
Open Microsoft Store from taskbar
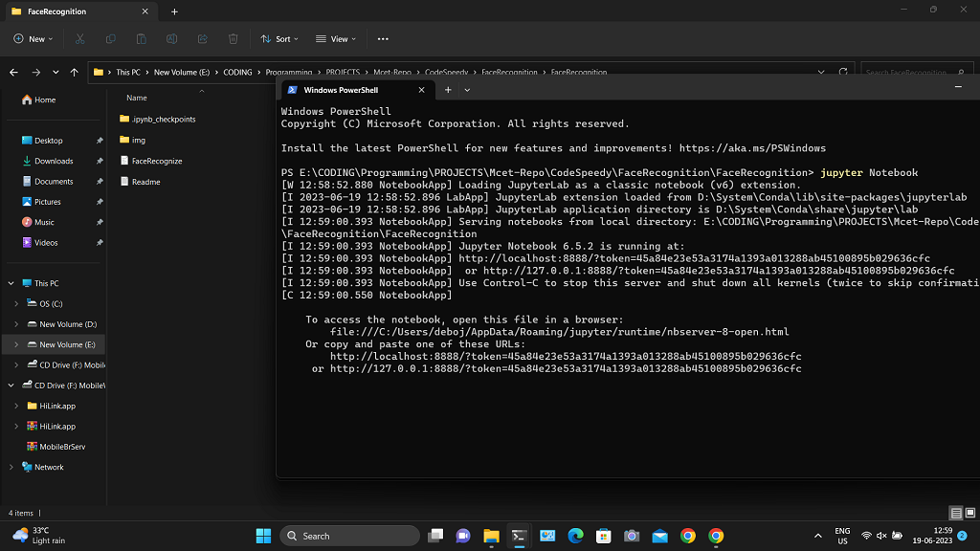point(603,536)
